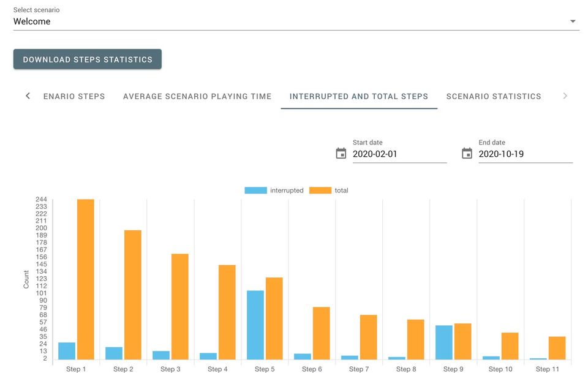Click the blue interrupted legend color box
Screen dimensions: 588x373
click(x=255, y=190)
